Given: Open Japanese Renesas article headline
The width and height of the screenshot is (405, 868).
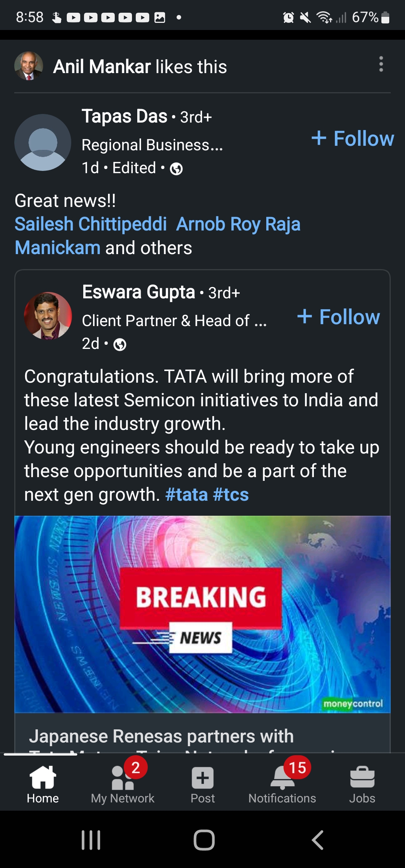Looking at the screenshot, I should pyautogui.click(x=161, y=736).
